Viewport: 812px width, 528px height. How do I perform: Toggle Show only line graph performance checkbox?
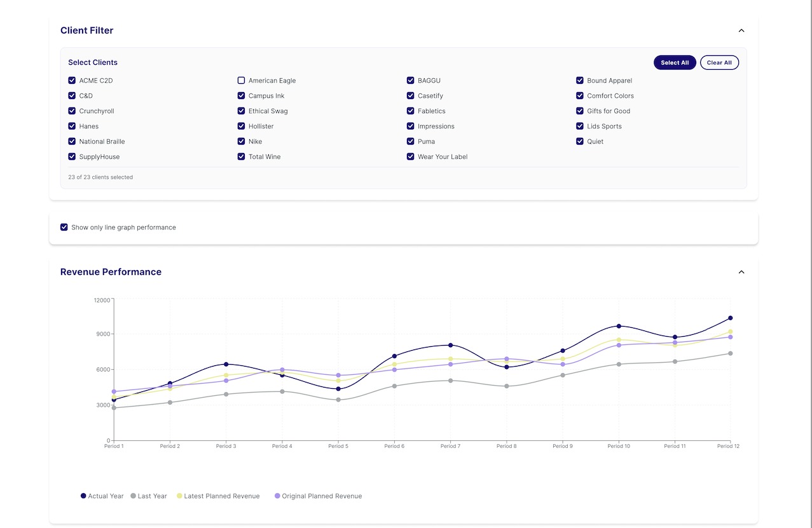pyautogui.click(x=64, y=227)
